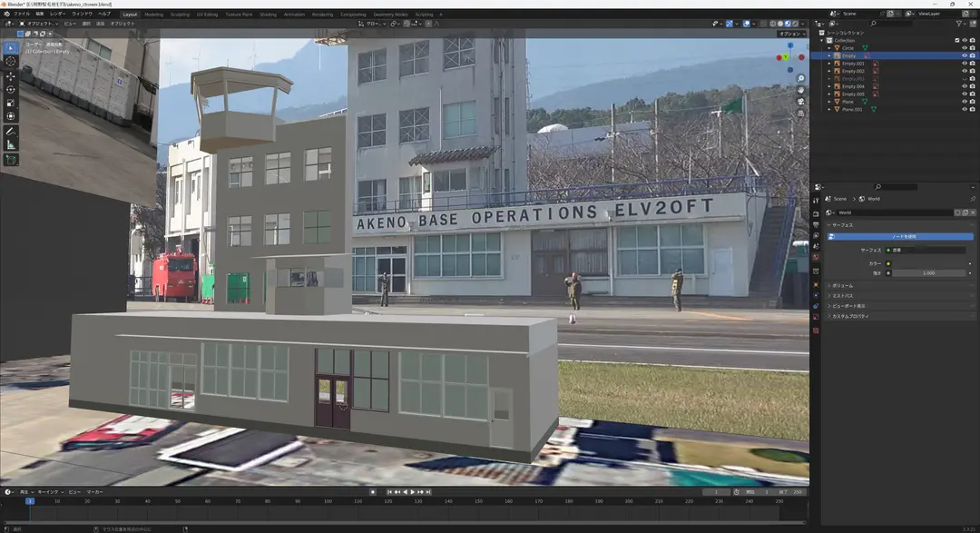Screen dimensions: 980x533
Task: Open the Object Data properties tab
Action: [816, 317]
